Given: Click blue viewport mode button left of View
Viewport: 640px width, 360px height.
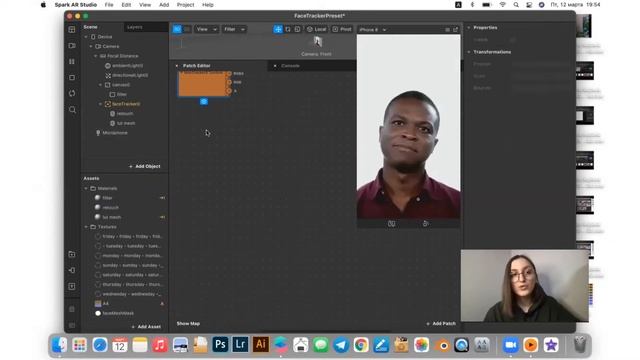Looking at the screenshot, I should coord(177,29).
